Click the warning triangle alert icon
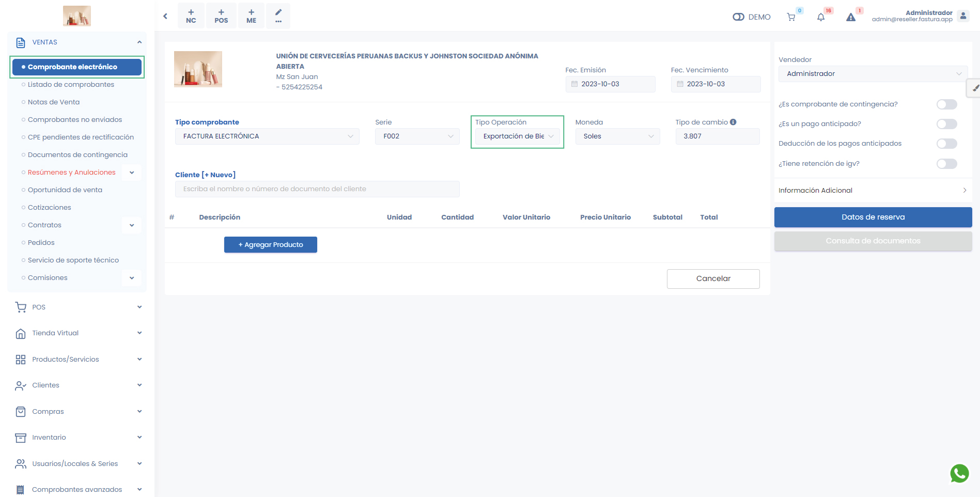The image size is (980, 497). pyautogui.click(x=851, y=17)
